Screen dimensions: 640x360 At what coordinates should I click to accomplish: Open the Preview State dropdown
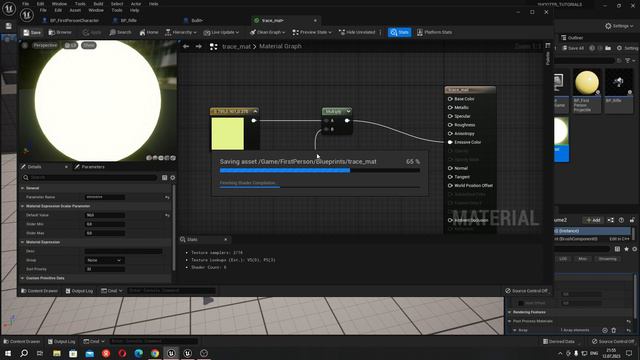(312, 32)
